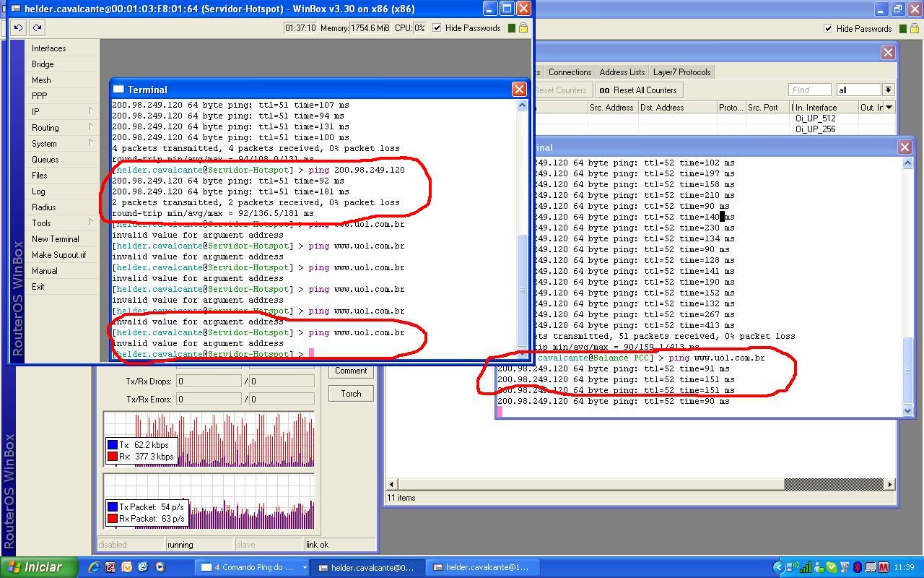924x578 pixels.
Task: Click the Find field in firewall window
Action: [x=809, y=90]
